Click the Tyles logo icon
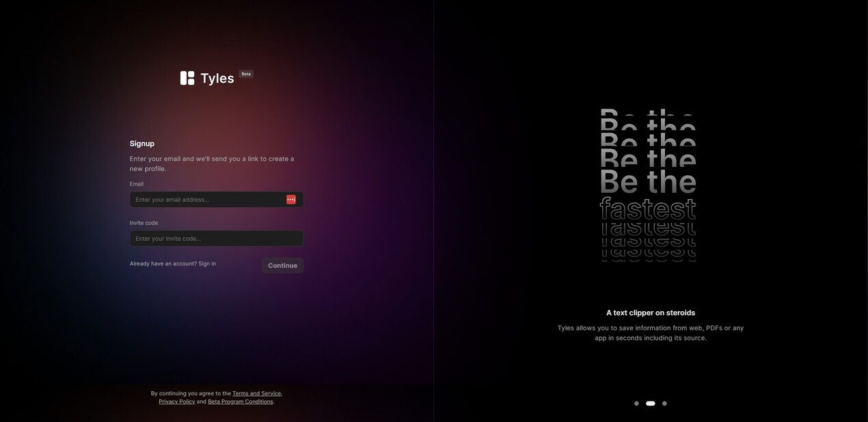 (x=187, y=78)
